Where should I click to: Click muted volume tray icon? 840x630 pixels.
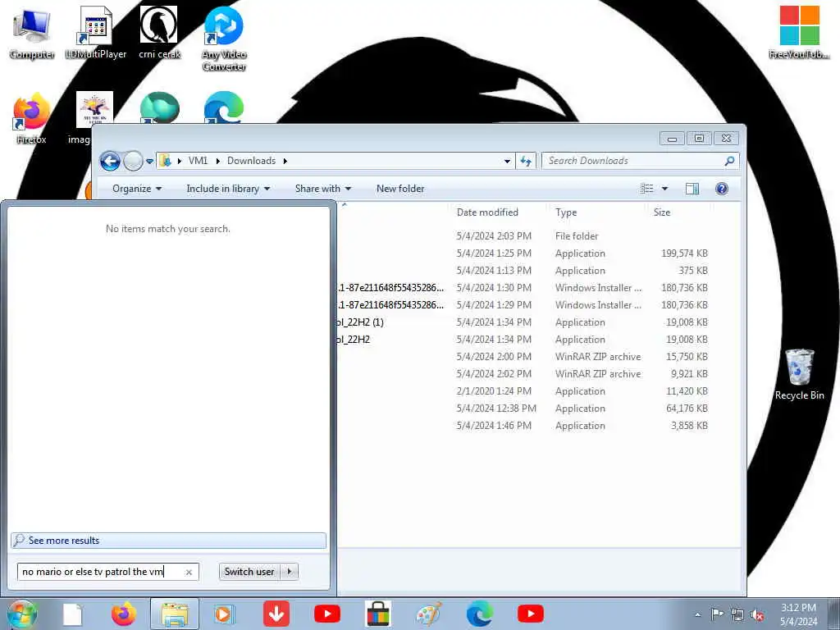[757, 615]
